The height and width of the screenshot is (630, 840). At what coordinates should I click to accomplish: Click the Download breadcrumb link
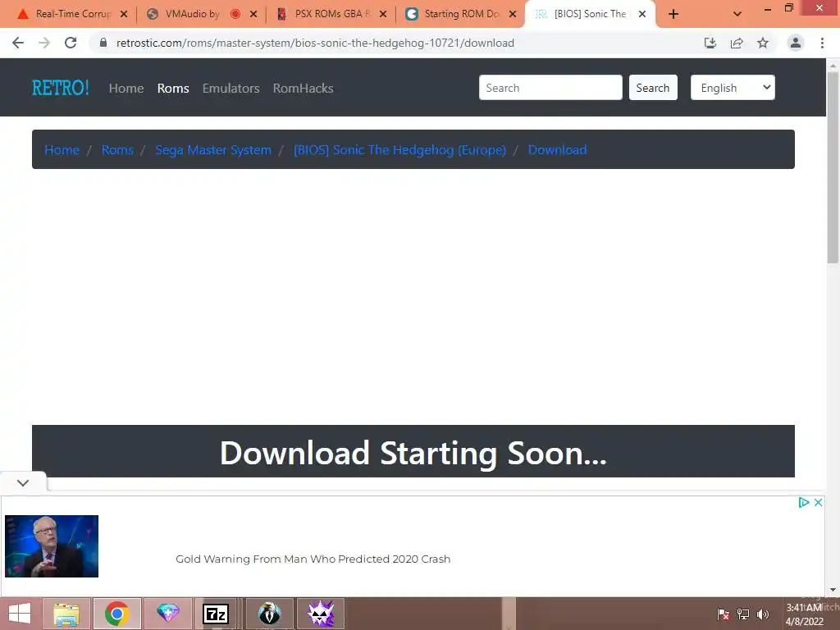[x=557, y=149]
